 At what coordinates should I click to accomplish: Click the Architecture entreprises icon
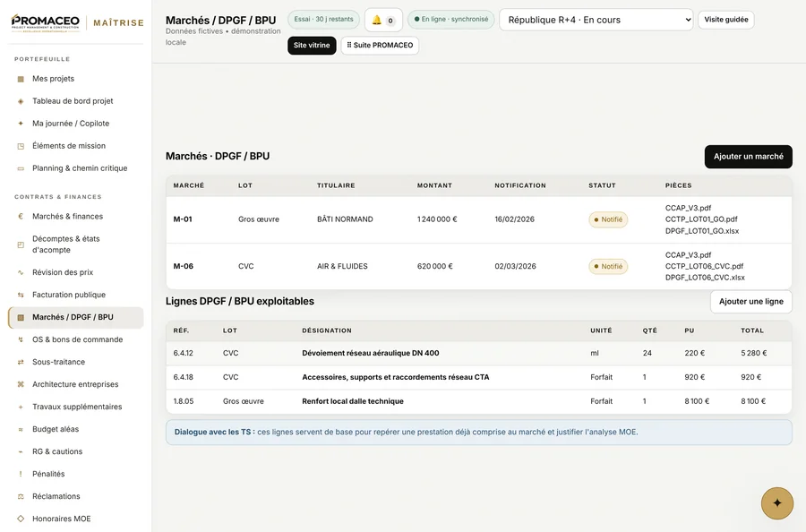click(21, 384)
